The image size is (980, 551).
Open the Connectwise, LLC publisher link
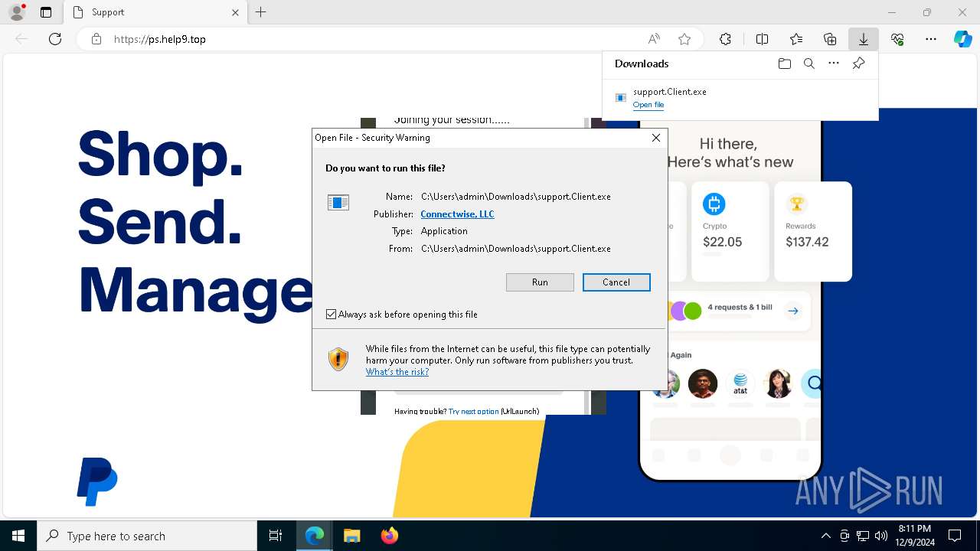click(x=457, y=214)
